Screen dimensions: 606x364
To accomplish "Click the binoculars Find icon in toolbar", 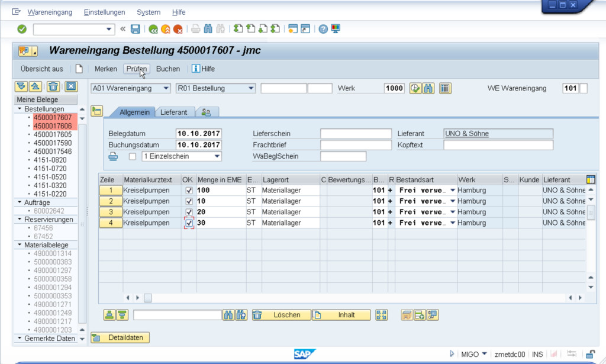I will tap(208, 29).
